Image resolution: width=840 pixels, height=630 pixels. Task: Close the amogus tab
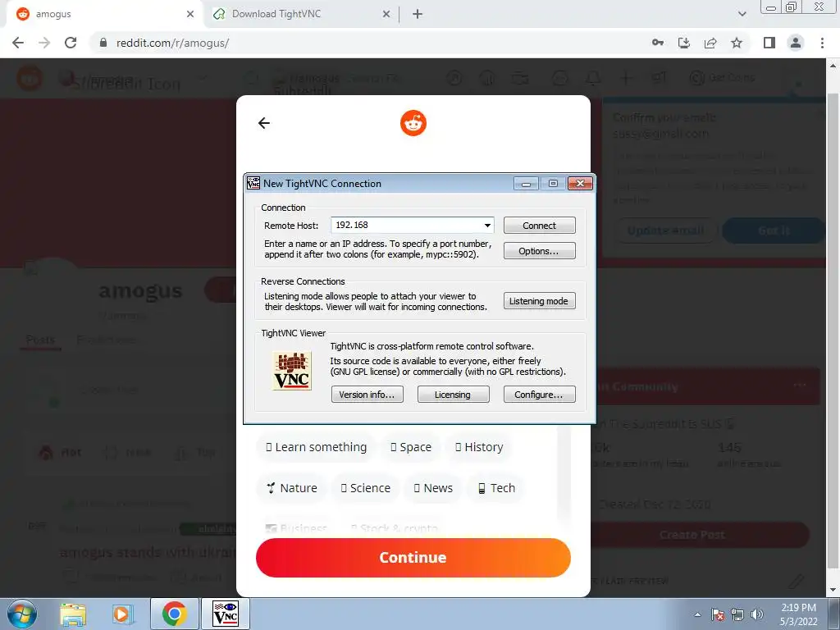click(x=190, y=15)
